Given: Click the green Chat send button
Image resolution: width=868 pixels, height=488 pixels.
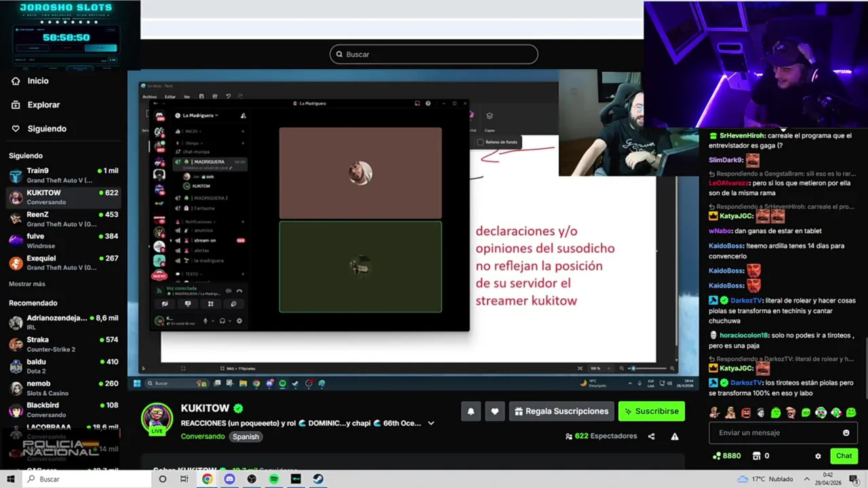Looking at the screenshot, I should pos(844,456).
